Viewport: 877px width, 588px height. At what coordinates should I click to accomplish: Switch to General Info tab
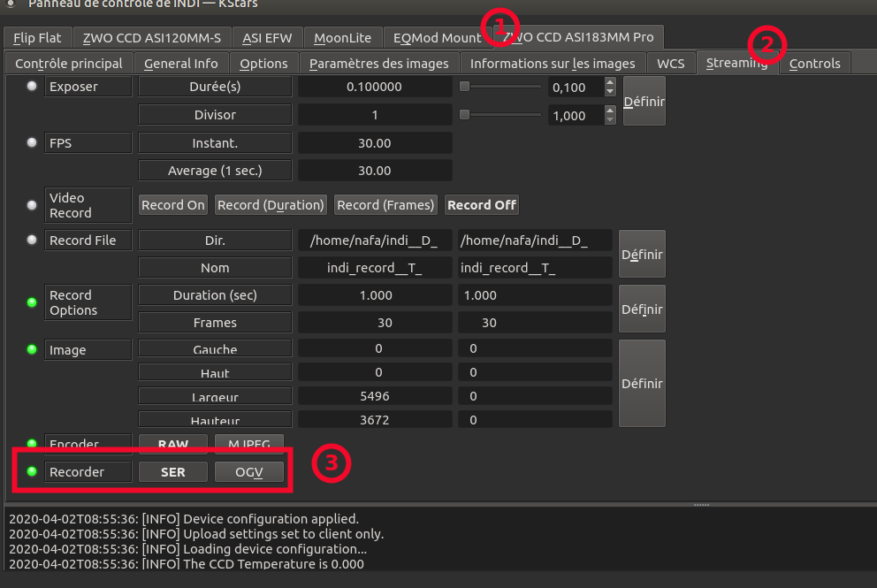pos(180,63)
